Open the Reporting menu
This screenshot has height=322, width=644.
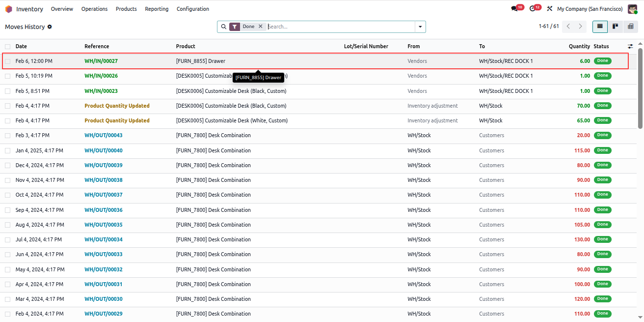pos(157,9)
